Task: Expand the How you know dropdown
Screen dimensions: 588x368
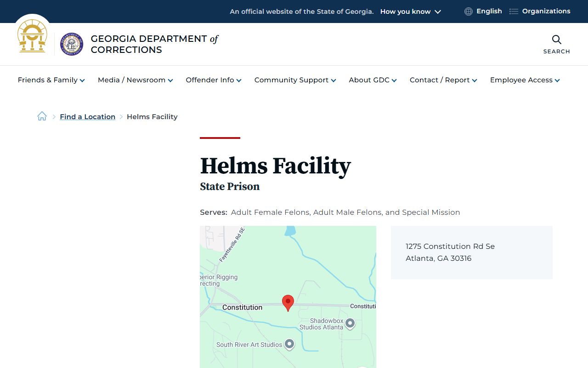Action: click(x=410, y=11)
